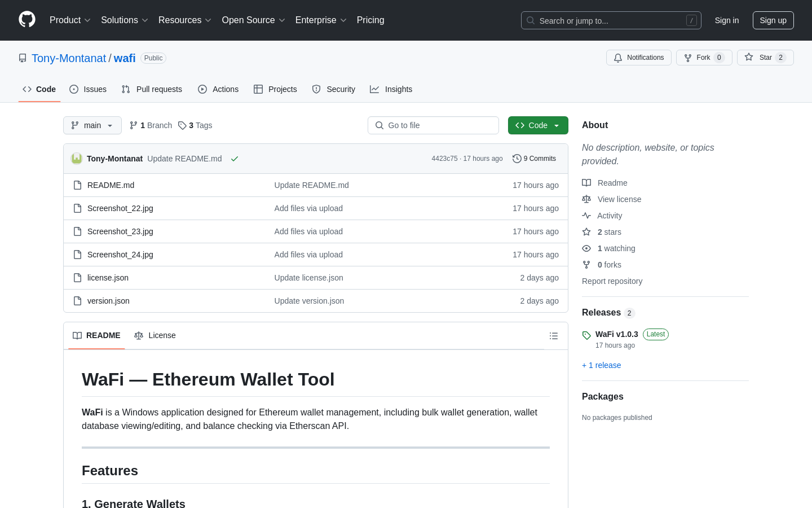Switch to the Pull requests tab
This screenshot has height=508, width=812.
(x=152, y=89)
